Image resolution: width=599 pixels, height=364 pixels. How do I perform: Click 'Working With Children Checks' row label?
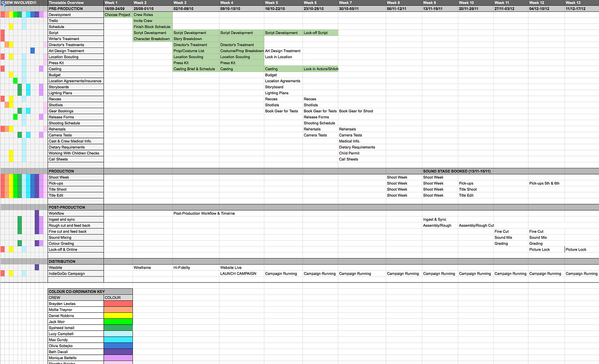(76, 153)
